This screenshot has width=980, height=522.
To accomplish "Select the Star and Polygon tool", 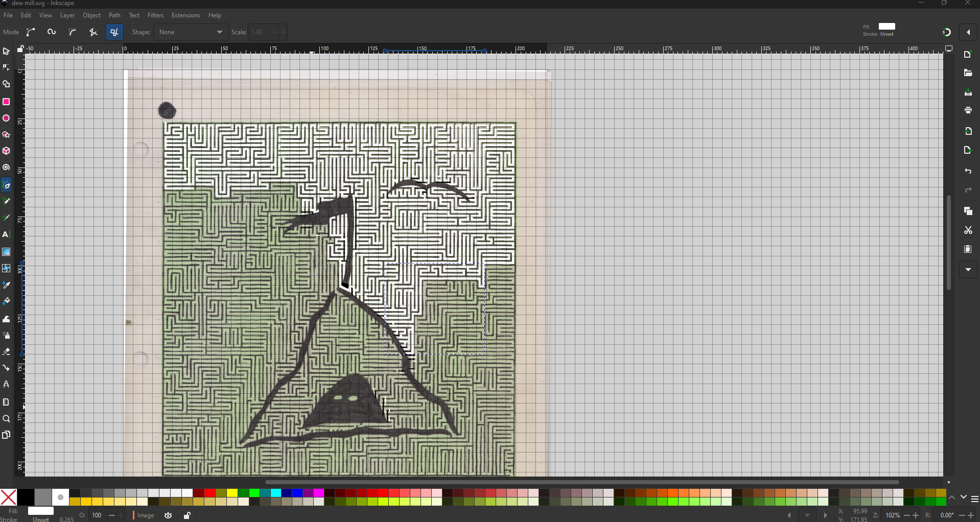I will coord(6,135).
